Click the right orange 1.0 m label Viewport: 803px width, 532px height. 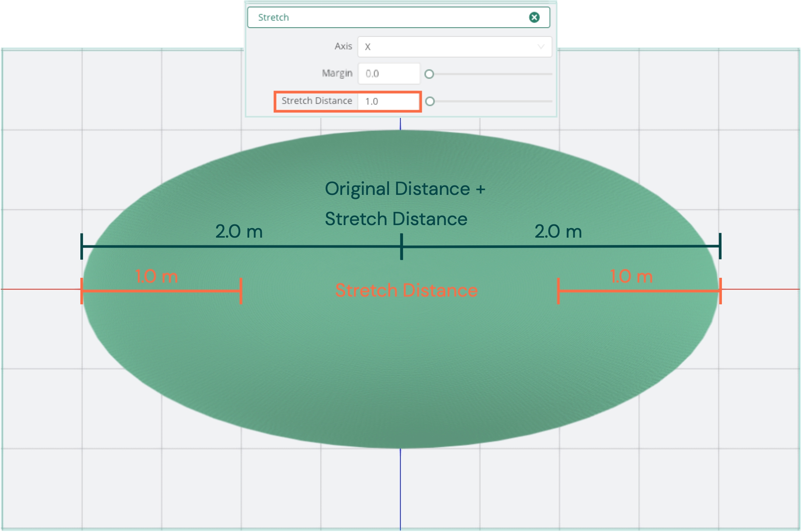[631, 276]
